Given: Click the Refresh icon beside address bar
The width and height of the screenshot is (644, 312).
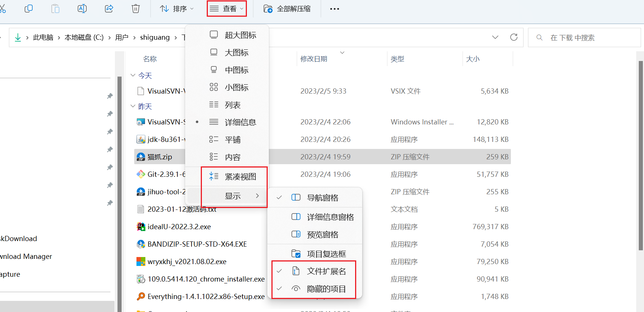Looking at the screenshot, I should coord(514,37).
